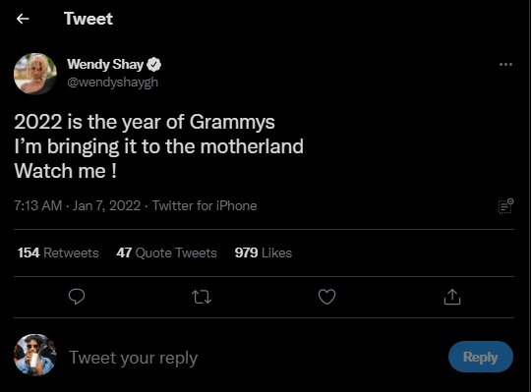Open the Twitter for iPhone source link
The image size is (532, 392).
[x=205, y=206]
